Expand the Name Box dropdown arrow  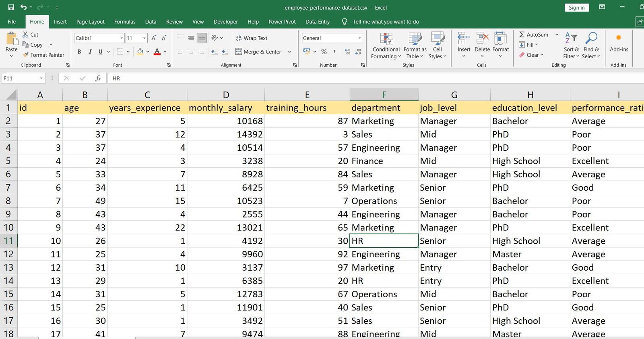click(x=41, y=78)
